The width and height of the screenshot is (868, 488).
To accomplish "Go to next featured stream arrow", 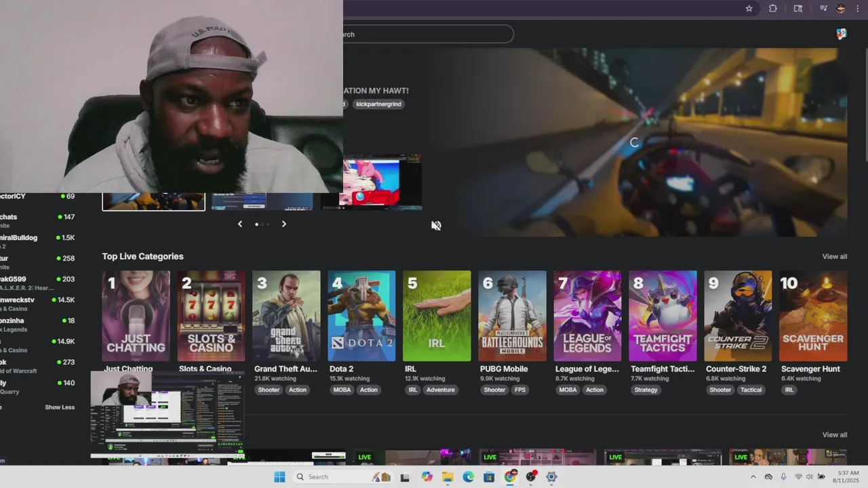I will (283, 224).
